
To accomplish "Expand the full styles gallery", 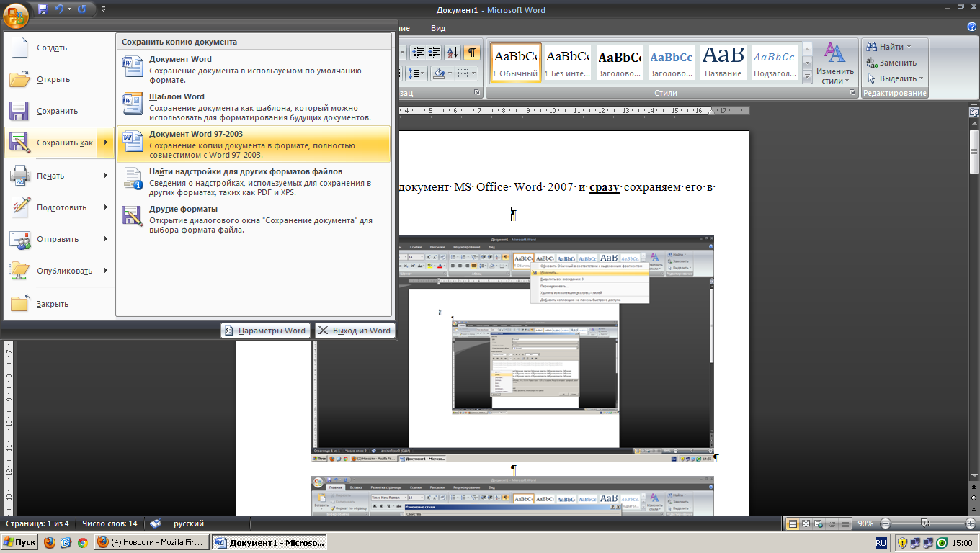I will pyautogui.click(x=808, y=76).
